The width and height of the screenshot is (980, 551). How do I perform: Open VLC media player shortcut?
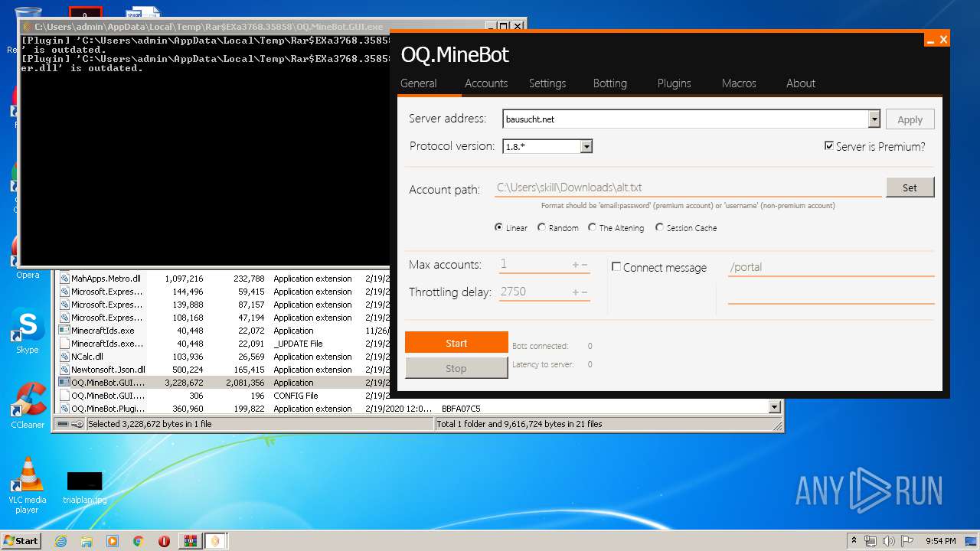(x=28, y=484)
